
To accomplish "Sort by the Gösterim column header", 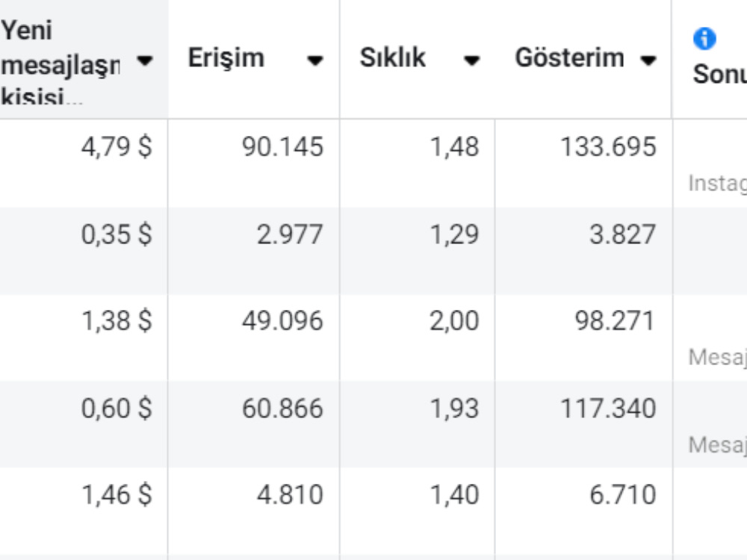I will (569, 57).
